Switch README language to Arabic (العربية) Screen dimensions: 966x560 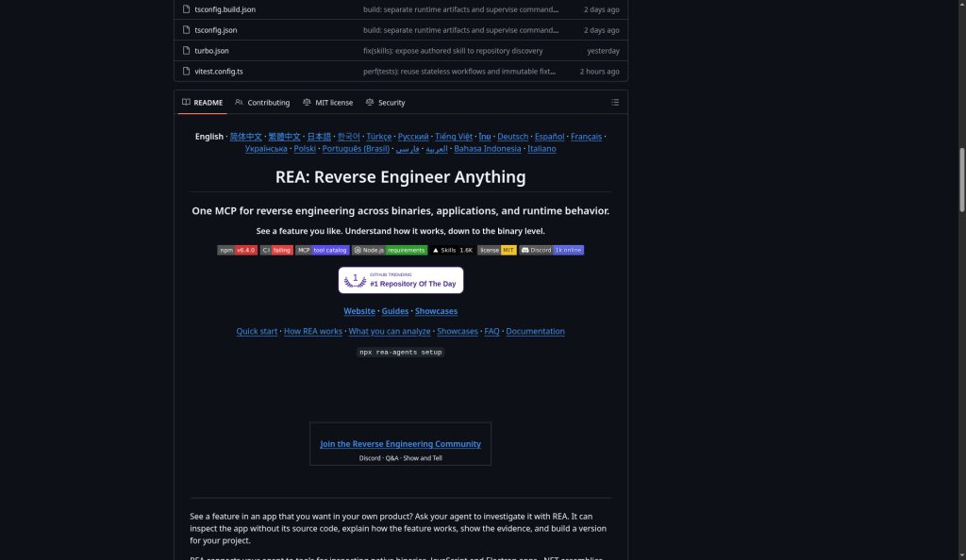coord(436,149)
